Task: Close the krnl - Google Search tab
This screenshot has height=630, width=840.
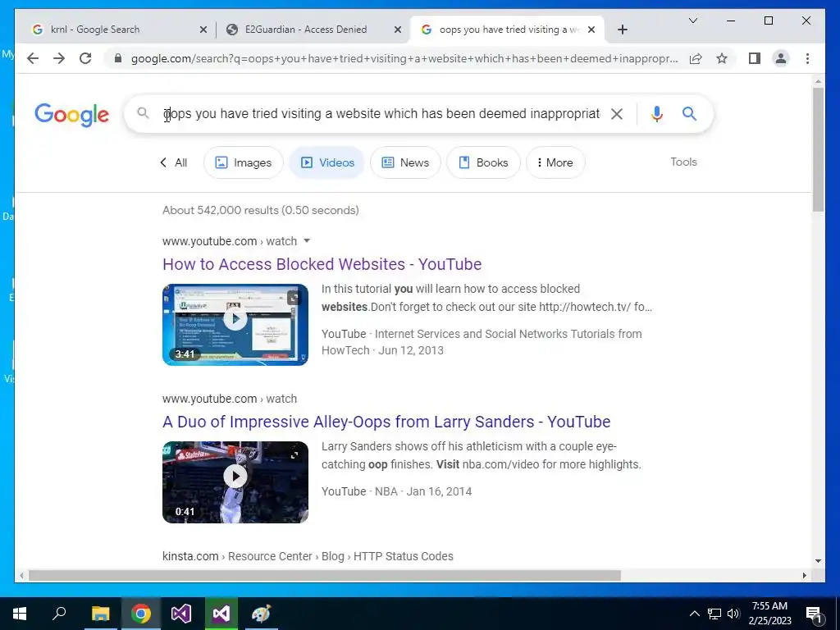Action: (x=203, y=30)
